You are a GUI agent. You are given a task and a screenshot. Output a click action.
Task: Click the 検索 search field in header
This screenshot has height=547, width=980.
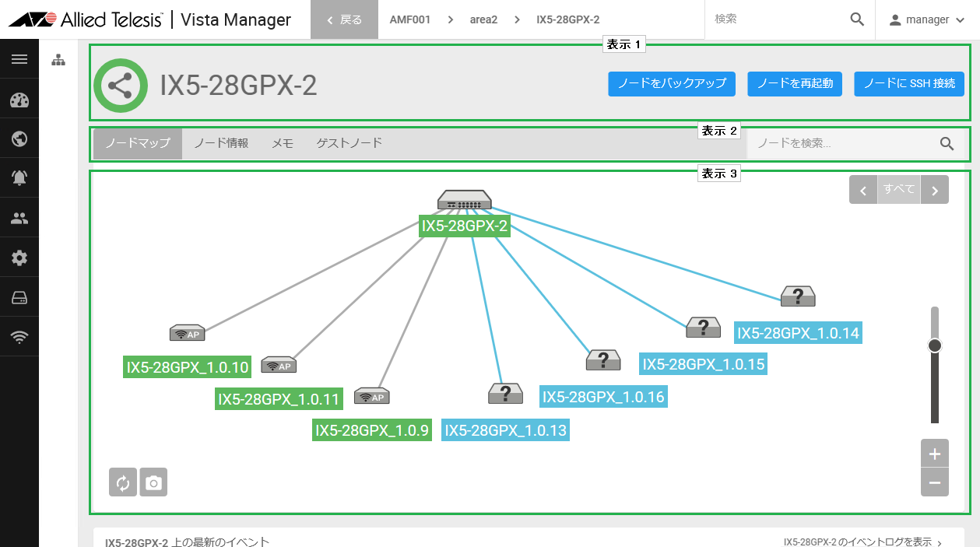tap(777, 19)
